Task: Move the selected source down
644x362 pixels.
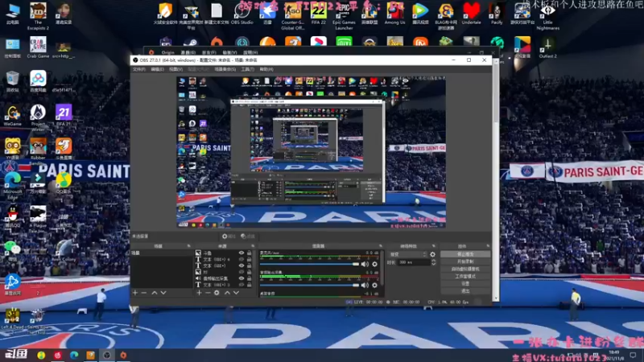Action: [236, 293]
